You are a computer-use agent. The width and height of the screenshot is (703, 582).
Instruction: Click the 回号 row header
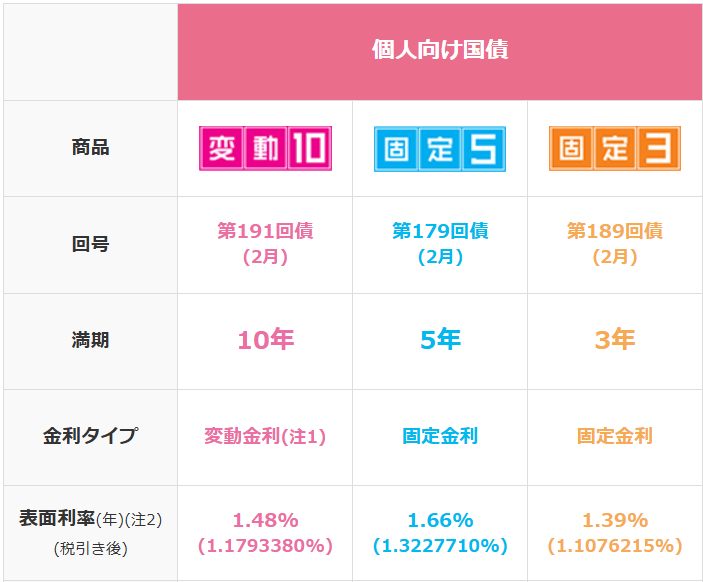point(90,244)
